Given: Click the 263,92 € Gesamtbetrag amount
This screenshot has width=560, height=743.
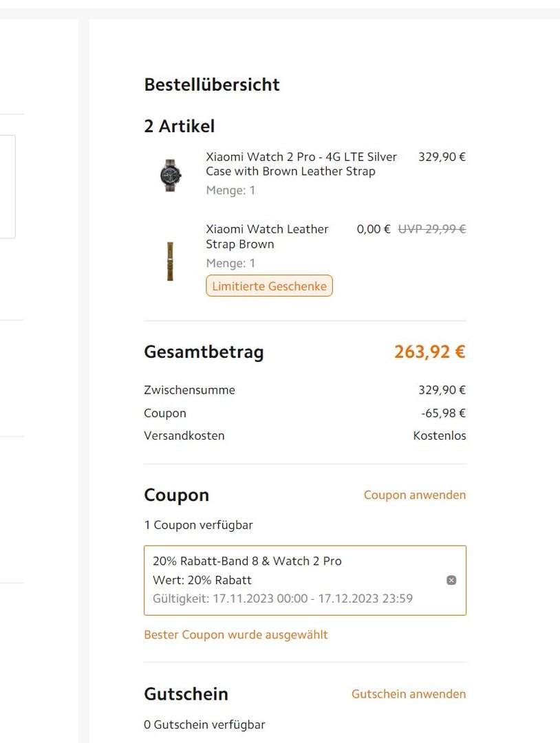Looking at the screenshot, I should [x=429, y=352].
